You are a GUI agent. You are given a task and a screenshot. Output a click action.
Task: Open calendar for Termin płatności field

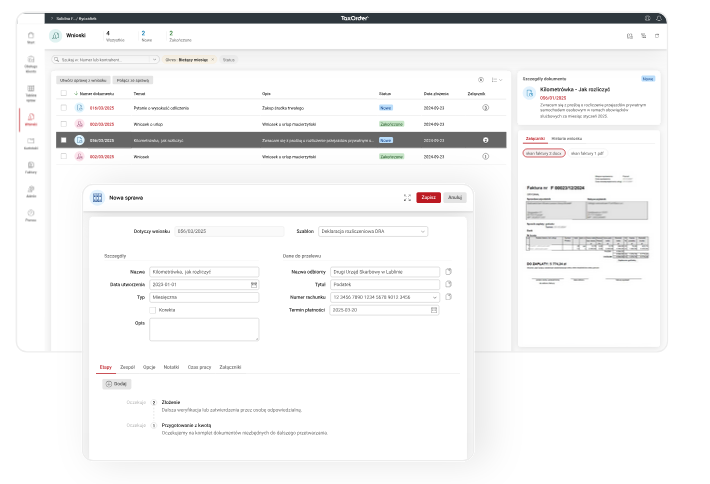click(x=434, y=310)
